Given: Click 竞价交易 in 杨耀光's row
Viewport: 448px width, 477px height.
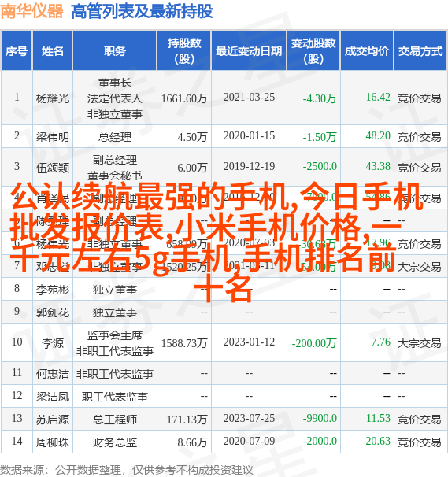Looking at the screenshot, I should click(420, 98).
